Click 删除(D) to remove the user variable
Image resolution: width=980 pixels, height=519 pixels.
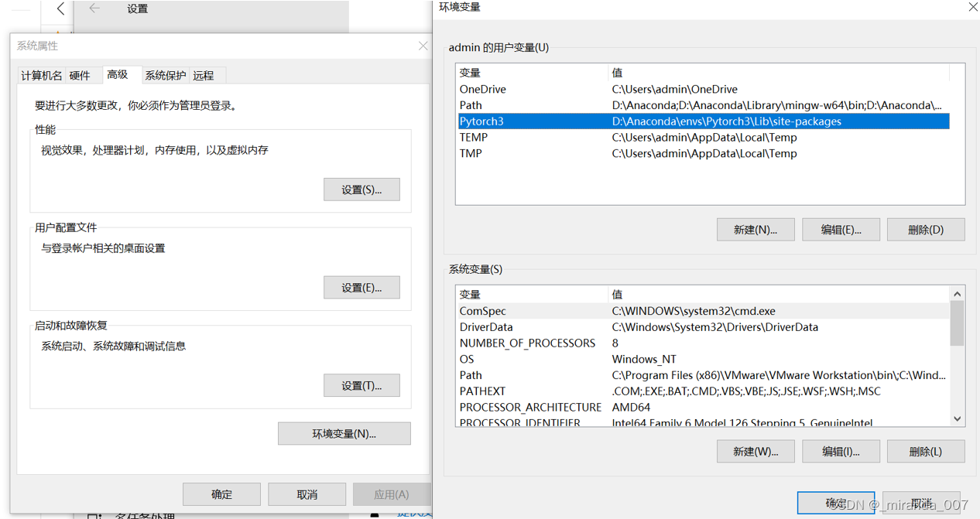(926, 229)
